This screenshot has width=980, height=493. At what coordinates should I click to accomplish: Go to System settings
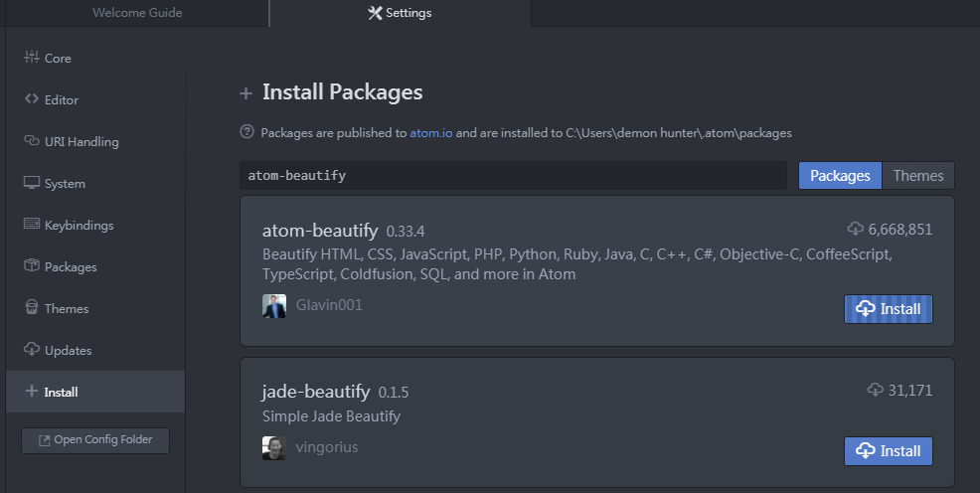coord(95,184)
